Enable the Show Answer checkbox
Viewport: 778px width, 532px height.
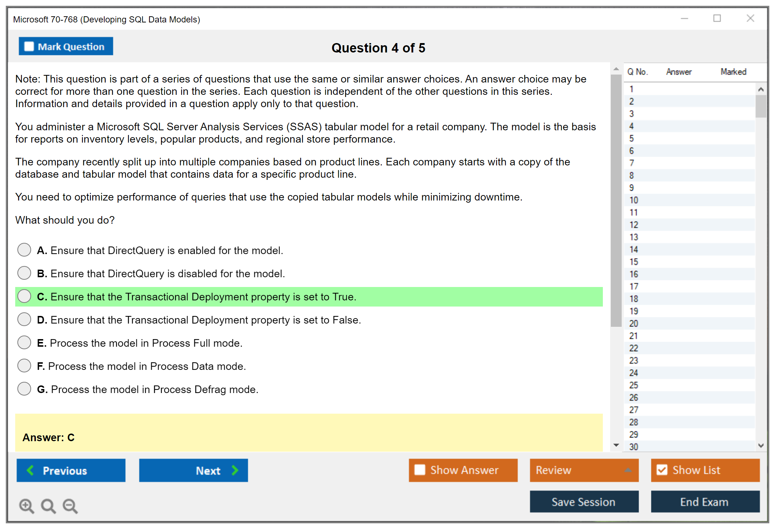[x=420, y=470]
